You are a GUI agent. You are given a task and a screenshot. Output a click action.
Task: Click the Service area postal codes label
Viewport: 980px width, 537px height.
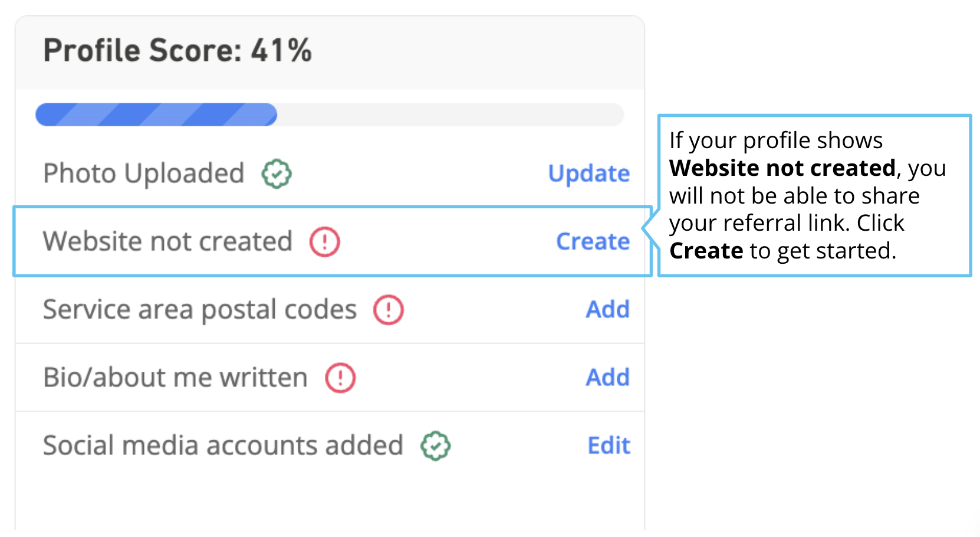pos(200,310)
